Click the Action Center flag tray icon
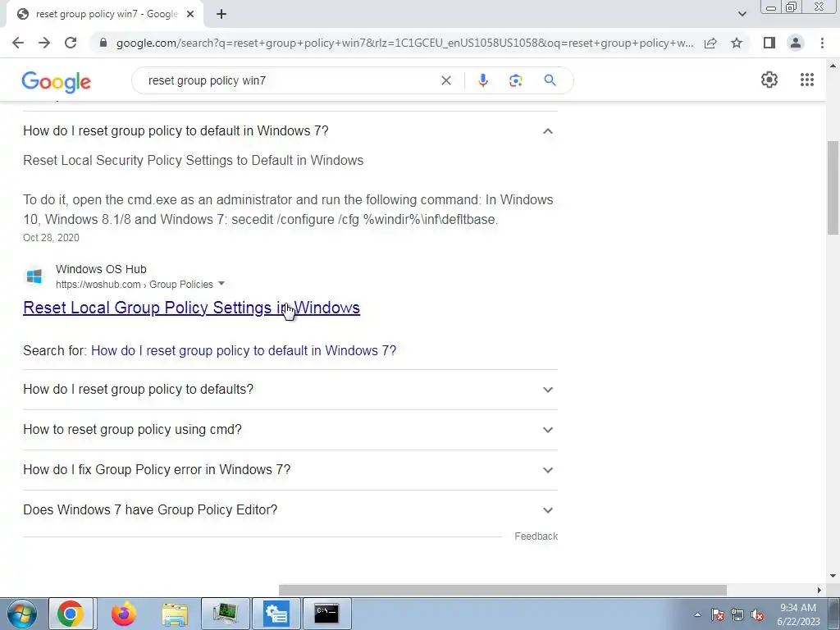 (x=717, y=614)
